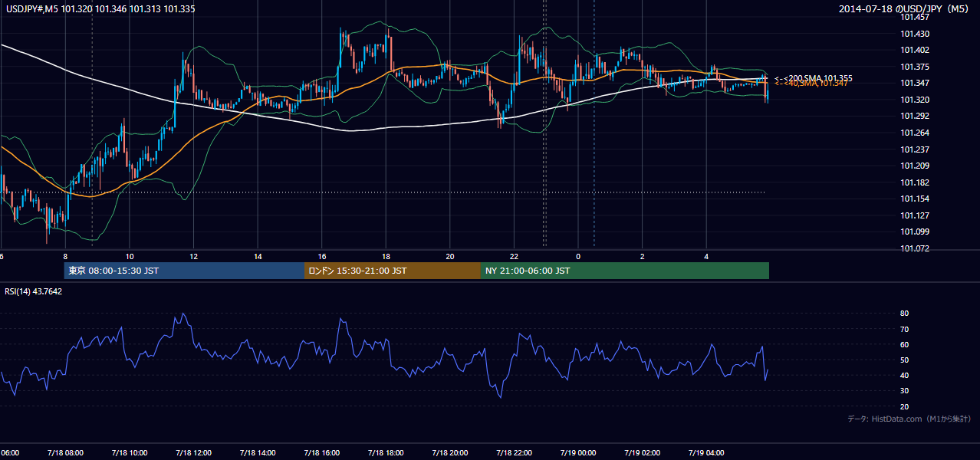Click hour 8 on the price chart time axis
This screenshot has height=460, width=980.
pos(65,256)
